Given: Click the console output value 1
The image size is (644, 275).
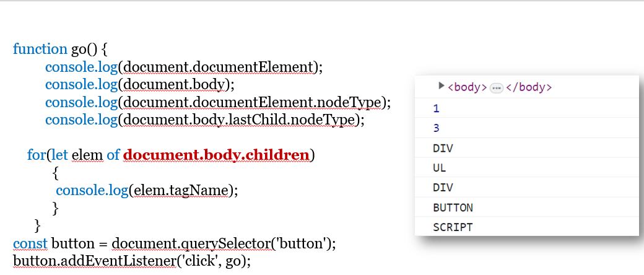Looking at the screenshot, I should pos(436,108).
